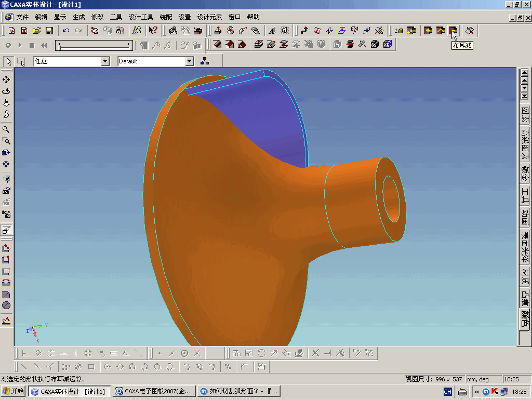Screen dimensions: 532x399
Task: Select the window zoom tool
Action: tap(6, 141)
